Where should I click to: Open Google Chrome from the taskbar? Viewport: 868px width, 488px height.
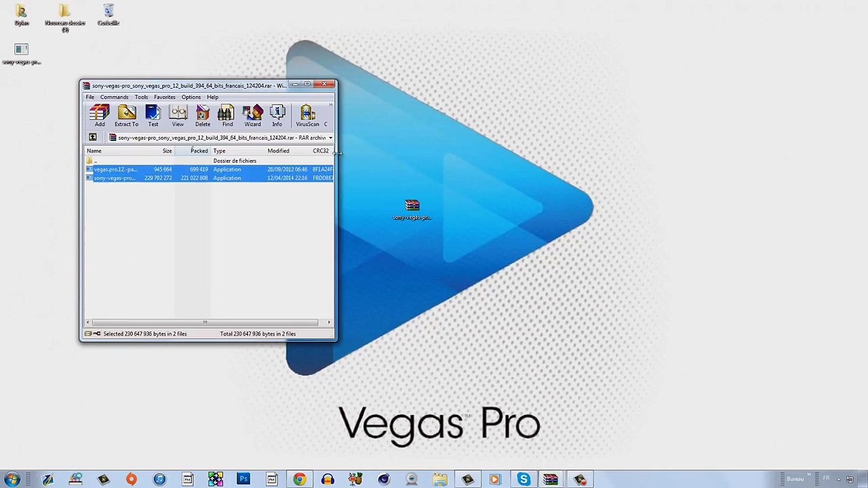tap(299, 479)
